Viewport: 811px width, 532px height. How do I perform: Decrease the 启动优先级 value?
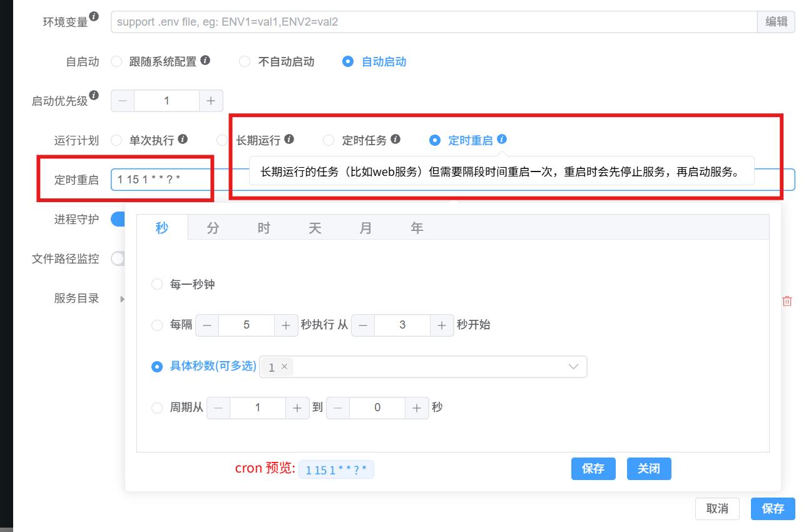point(123,101)
